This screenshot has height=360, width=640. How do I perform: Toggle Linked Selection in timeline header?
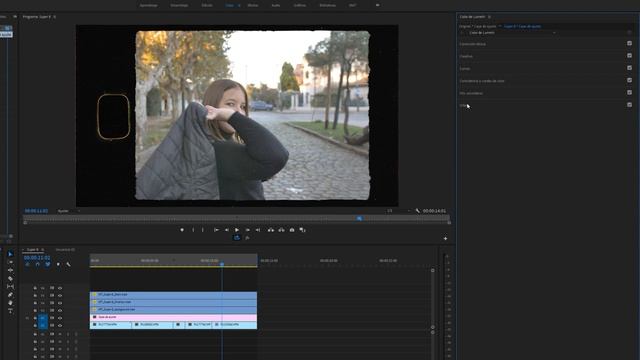pos(48,264)
